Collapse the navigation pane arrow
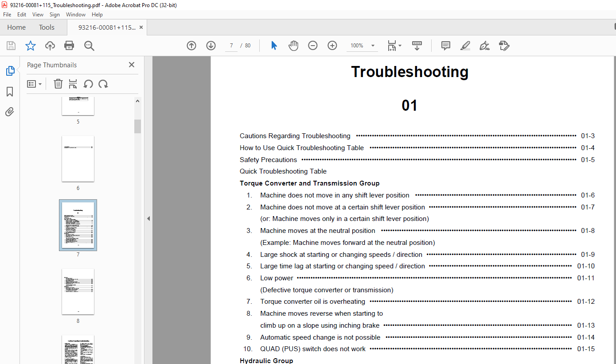This screenshot has height=364, width=616. pos(148,218)
